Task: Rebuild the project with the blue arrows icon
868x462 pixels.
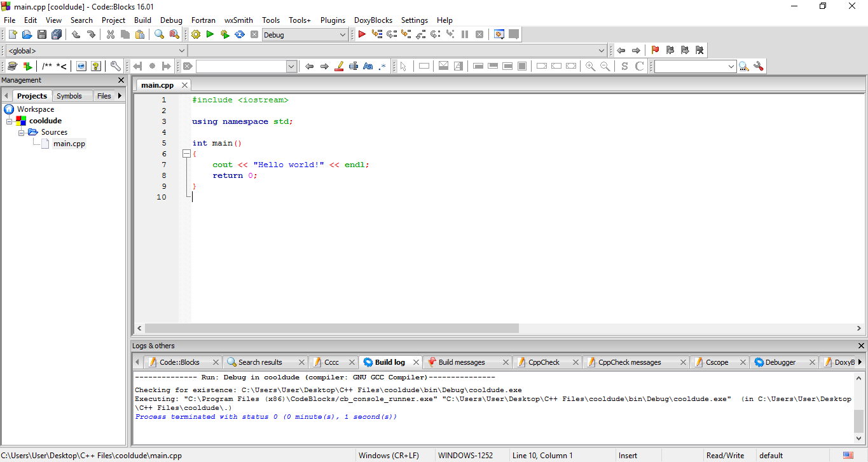Action: (x=239, y=34)
